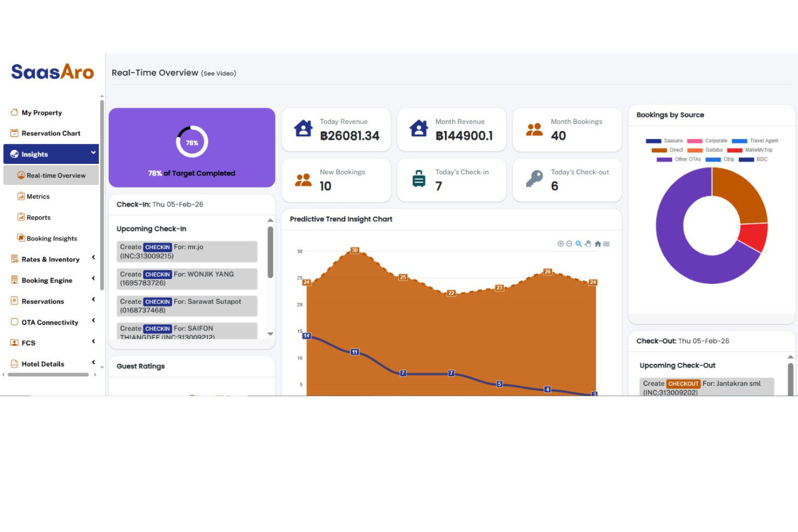Image resolution: width=798 pixels, height=532 pixels.
Task: Select the chart panning hand tool
Action: pos(588,244)
